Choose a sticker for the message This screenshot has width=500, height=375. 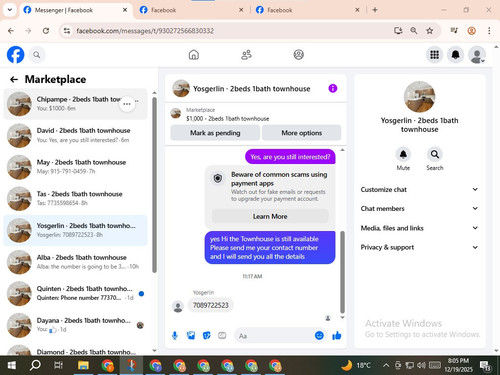coord(207,336)
